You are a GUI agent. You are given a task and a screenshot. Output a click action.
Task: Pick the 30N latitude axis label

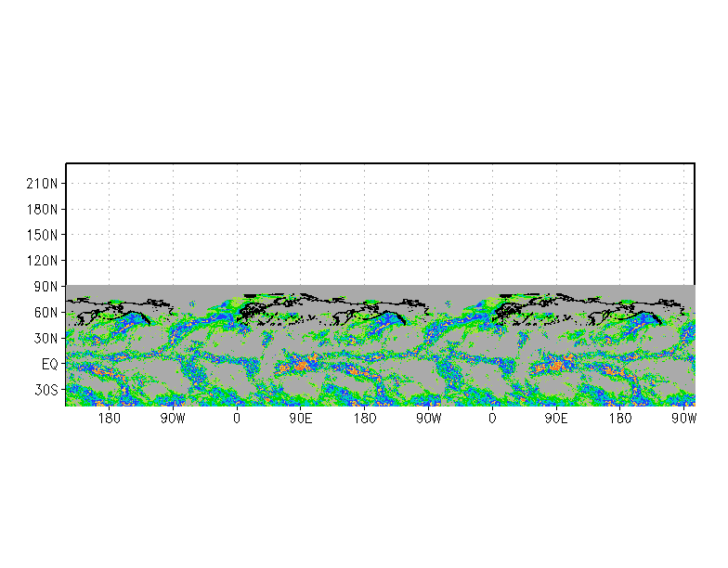(x=46, y=338)
